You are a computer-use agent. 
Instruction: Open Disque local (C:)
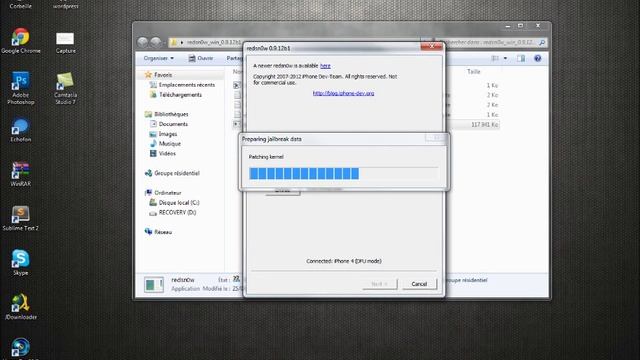(174, 202)
